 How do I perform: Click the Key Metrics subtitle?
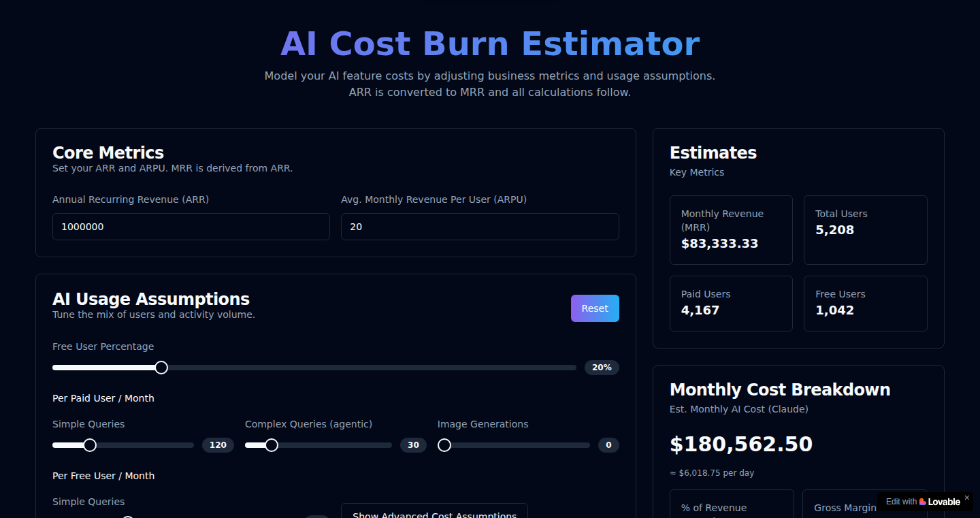[697, 172]
